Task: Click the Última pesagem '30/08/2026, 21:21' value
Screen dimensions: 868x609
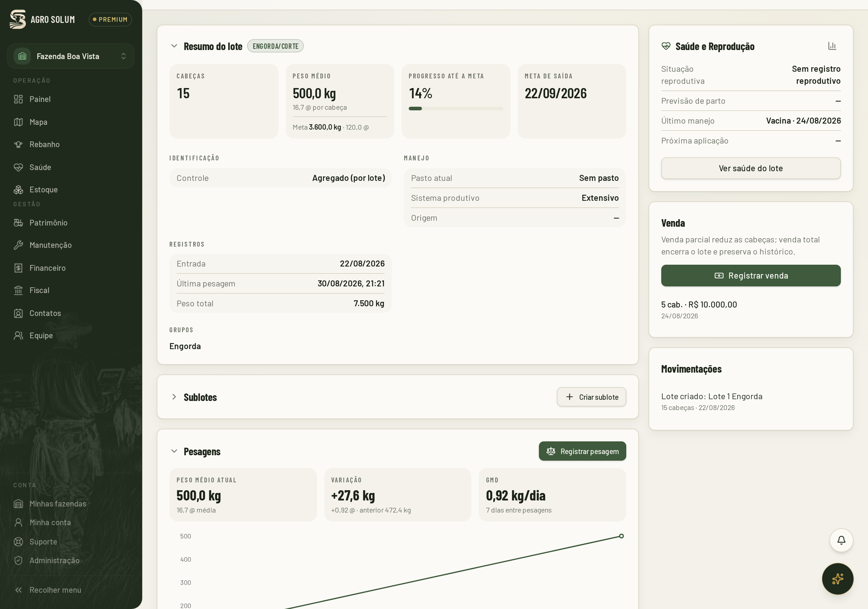Action: click(351, 283)
